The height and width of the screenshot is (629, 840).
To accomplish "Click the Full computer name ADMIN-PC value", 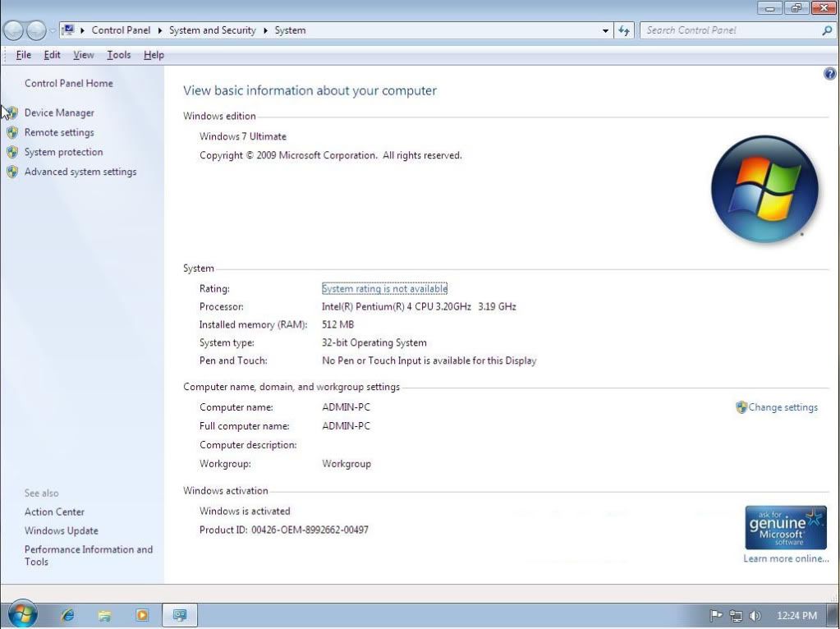I will point(346,426).
